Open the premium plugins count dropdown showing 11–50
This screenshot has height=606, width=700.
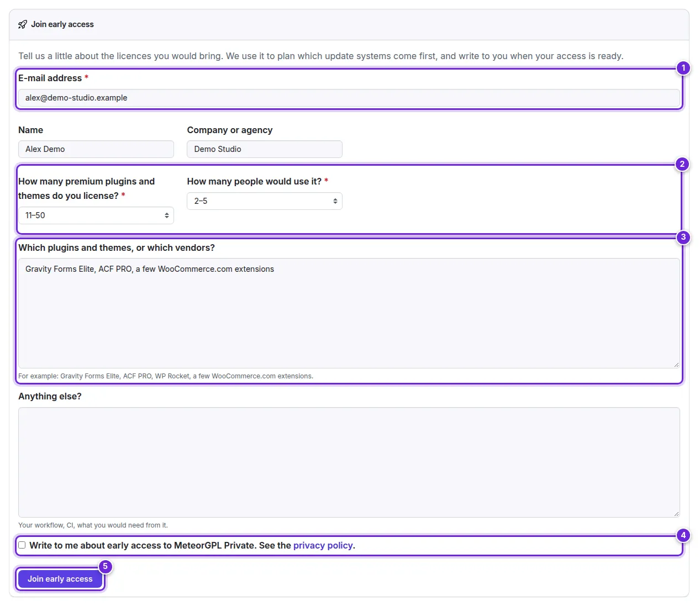(96, 215)
